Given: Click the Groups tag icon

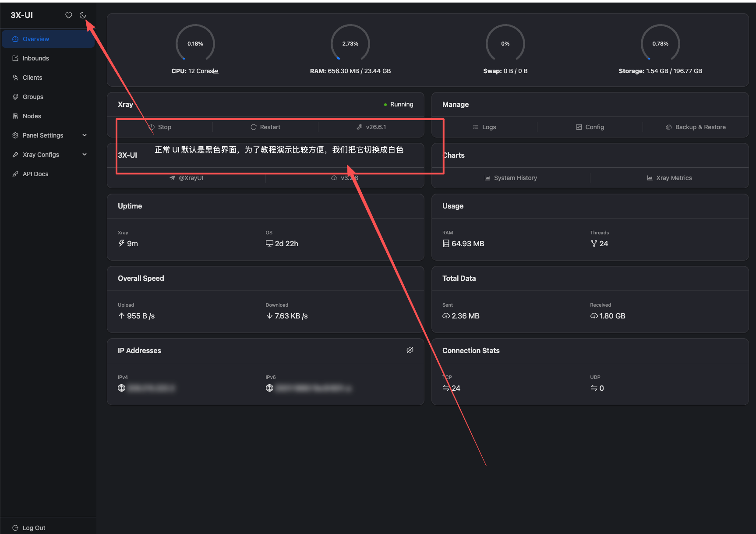Looking at the screenshot, I should (x=15, y=97).
